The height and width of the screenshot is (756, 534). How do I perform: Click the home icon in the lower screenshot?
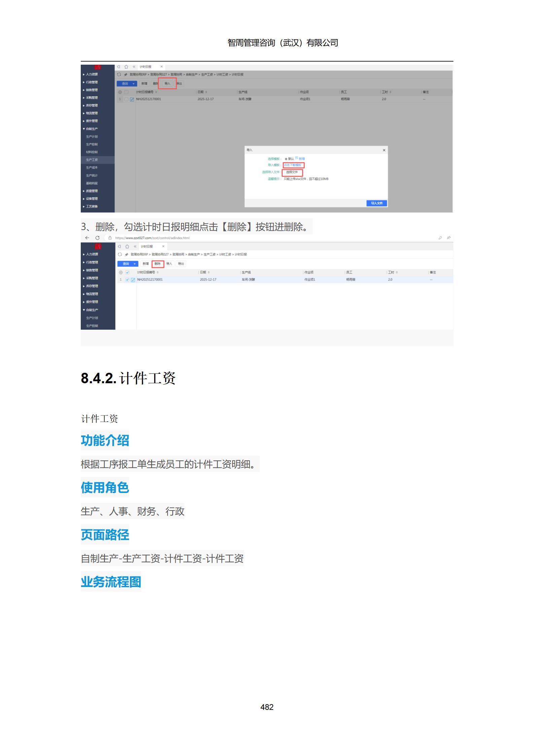[127, 246]
